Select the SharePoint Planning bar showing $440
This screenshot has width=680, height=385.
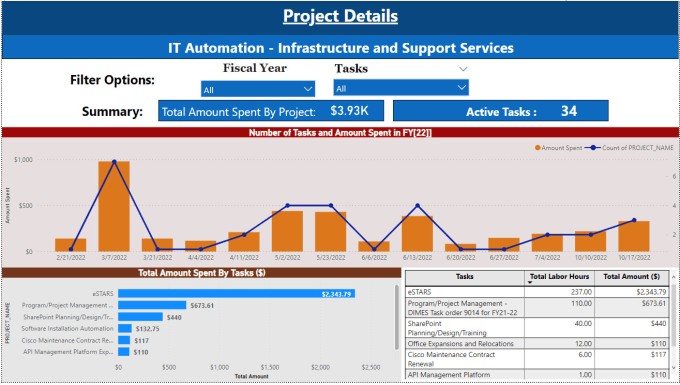140,317
